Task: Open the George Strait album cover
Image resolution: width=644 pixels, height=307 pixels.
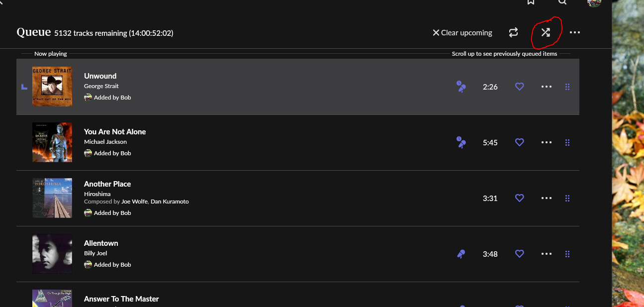Action: [52, 87]
